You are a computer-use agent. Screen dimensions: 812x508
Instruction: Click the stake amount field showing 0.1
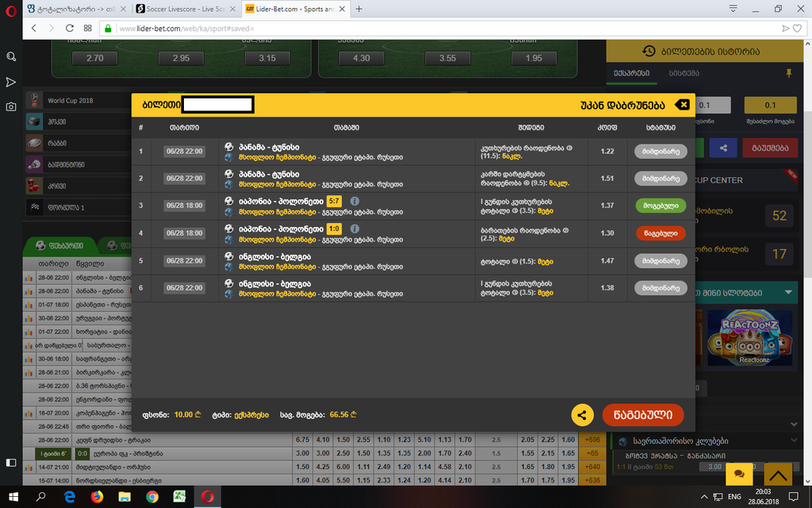pyautogui.click(x=711, y=106)
